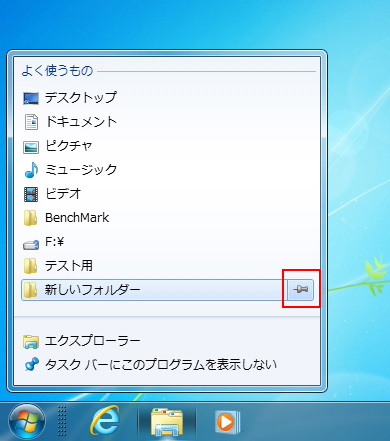Select the テスト用 folder entry

(167, 266)
